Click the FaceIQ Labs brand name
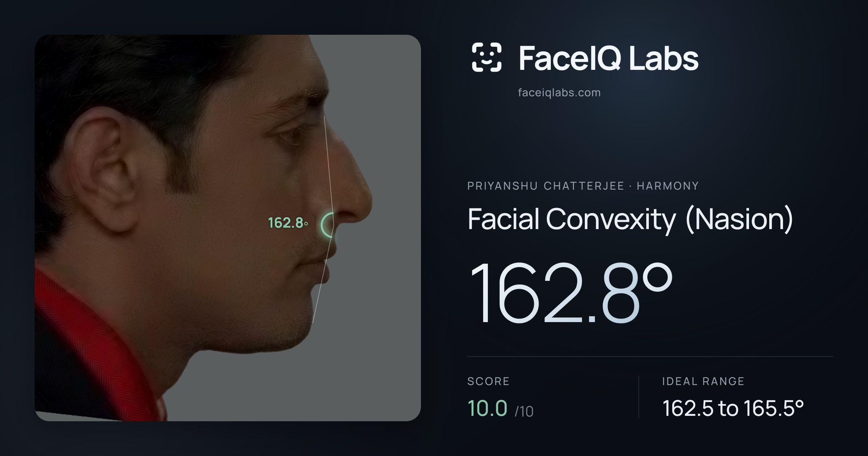Screen dimensions: 868x456 click(x=609, y=58)
